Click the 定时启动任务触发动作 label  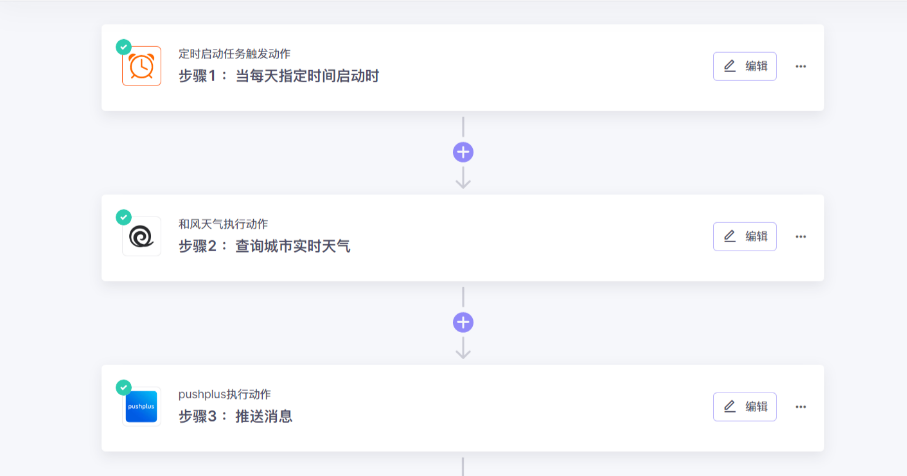pos(234,54)
